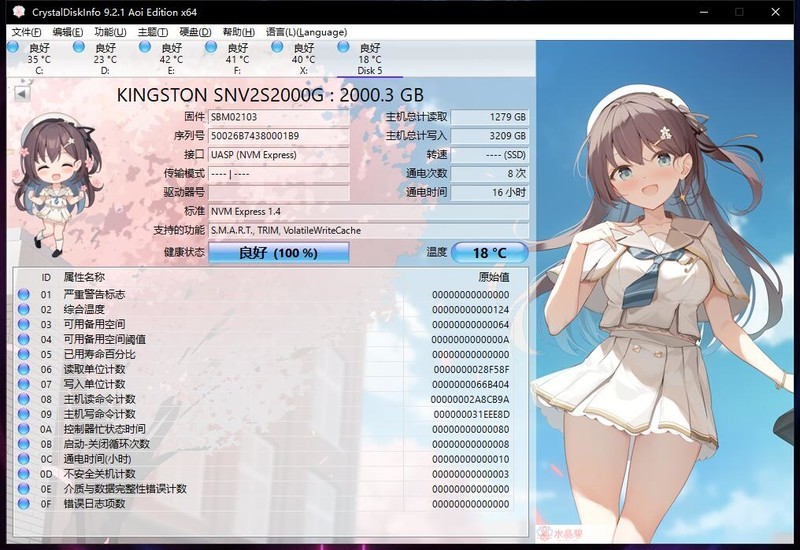The height and width of the screenshot is (550, 800).
Task: Click the serial number field
Action: [x=278, y=136]
